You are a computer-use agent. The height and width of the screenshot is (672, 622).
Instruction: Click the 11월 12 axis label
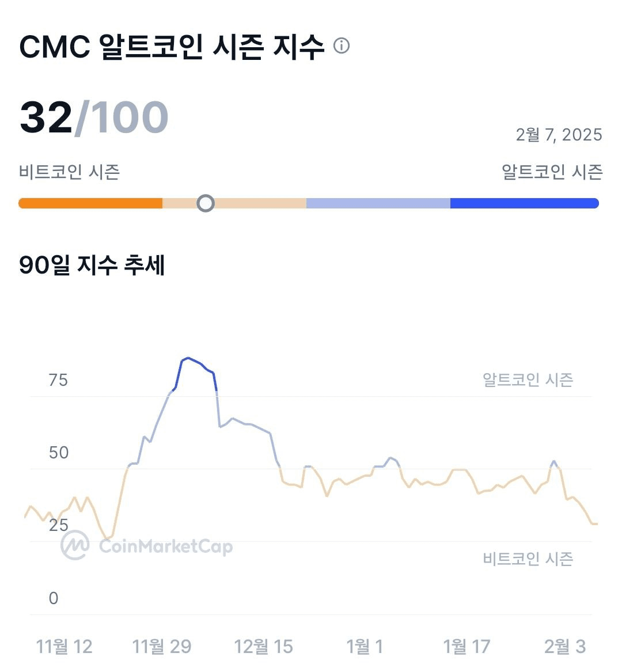tap(65, 647)
